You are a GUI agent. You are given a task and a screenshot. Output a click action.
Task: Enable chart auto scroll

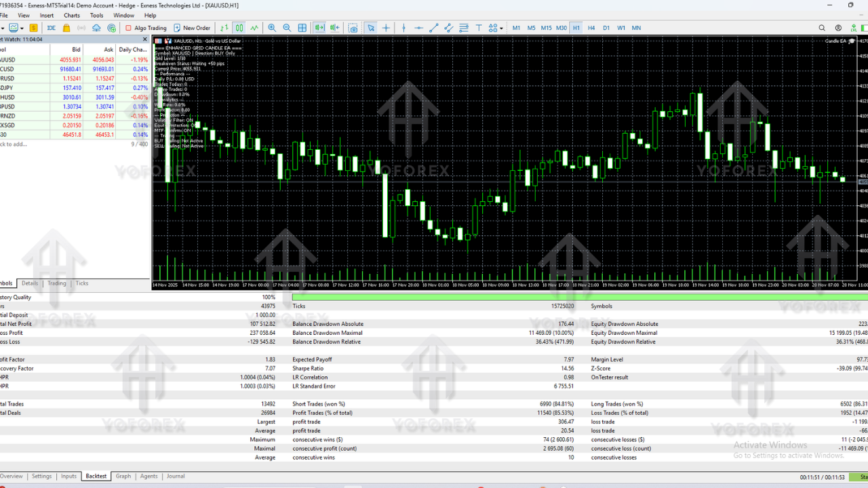(320, 28)
